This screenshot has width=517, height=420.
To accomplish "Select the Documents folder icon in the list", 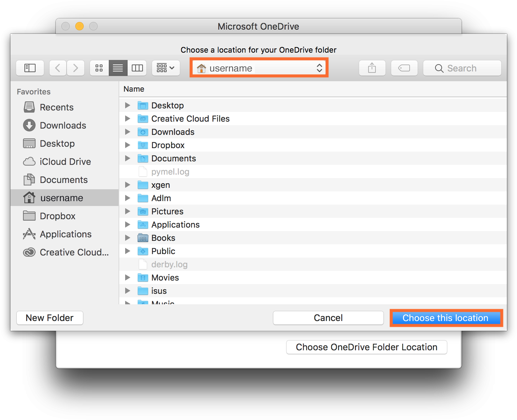I will (143, 158).
